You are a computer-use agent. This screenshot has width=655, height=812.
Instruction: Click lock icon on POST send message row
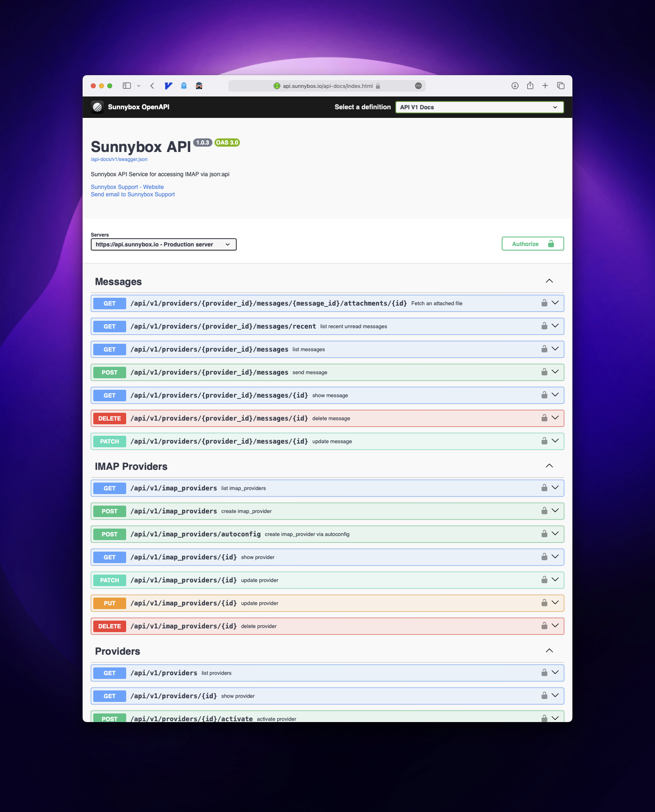click(x=544, y=372)
